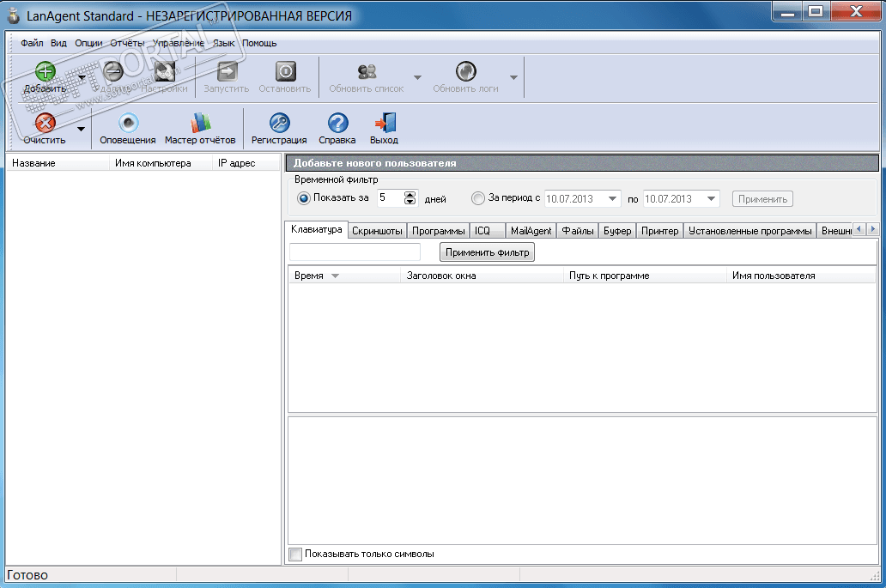Switch to the Принтер tab

coord(660,230)
